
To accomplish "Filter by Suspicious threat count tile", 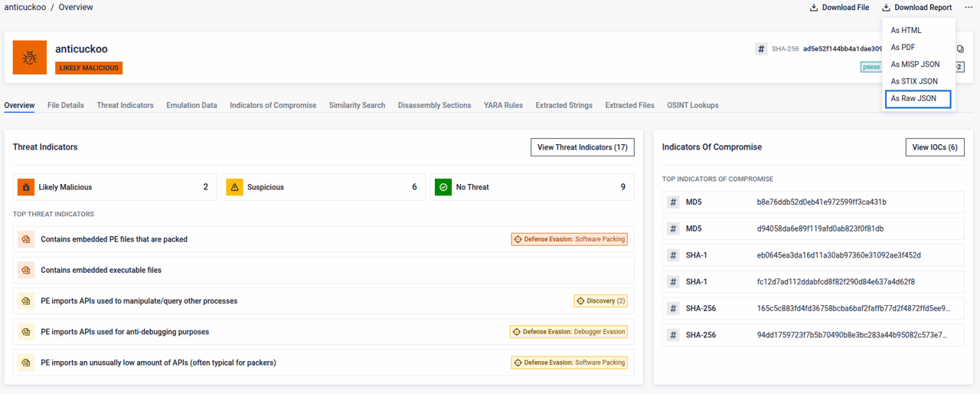I will click(x=323, y=187).
